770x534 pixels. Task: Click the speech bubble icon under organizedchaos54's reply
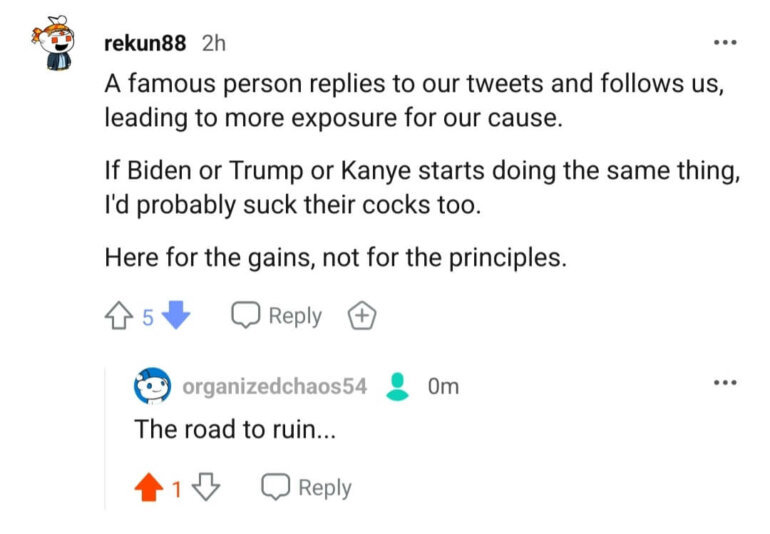pos(275,487)
